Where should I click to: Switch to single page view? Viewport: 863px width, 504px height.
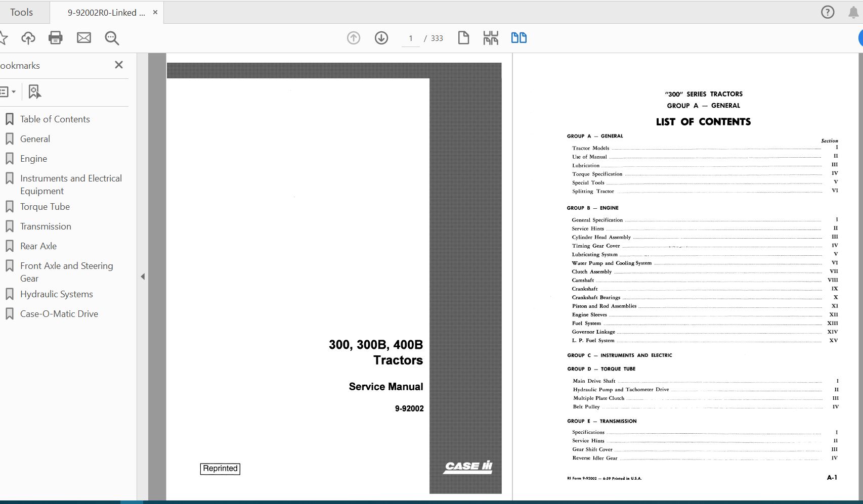tap(464, 37)
